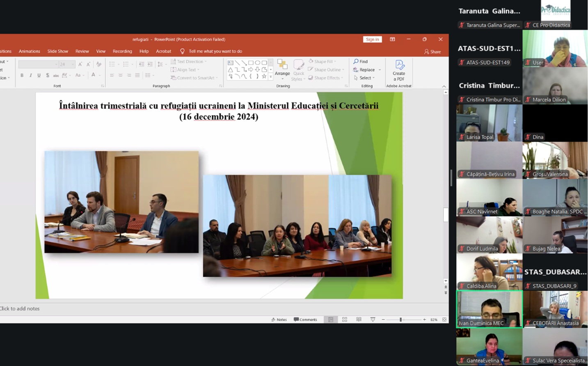Click the zoom slider handle
The width and height of the screenshot is (588, 366).
tap(400, 320)
